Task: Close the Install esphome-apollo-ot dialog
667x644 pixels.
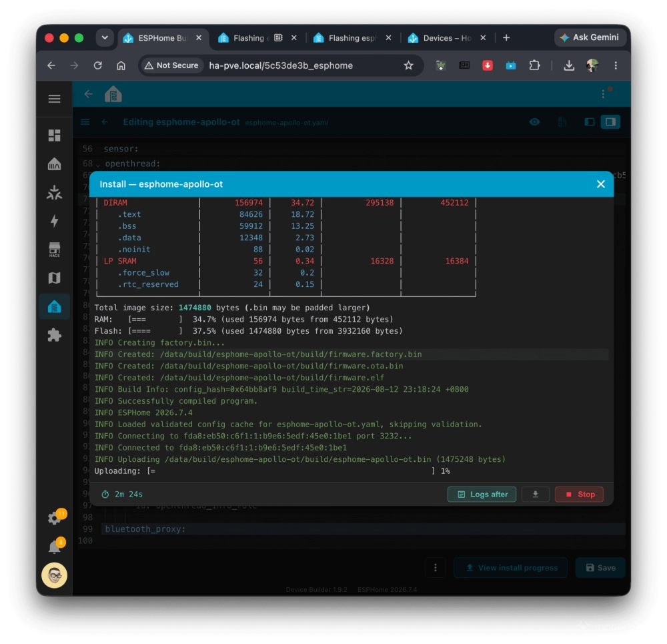Action: (x=601, y=184)
